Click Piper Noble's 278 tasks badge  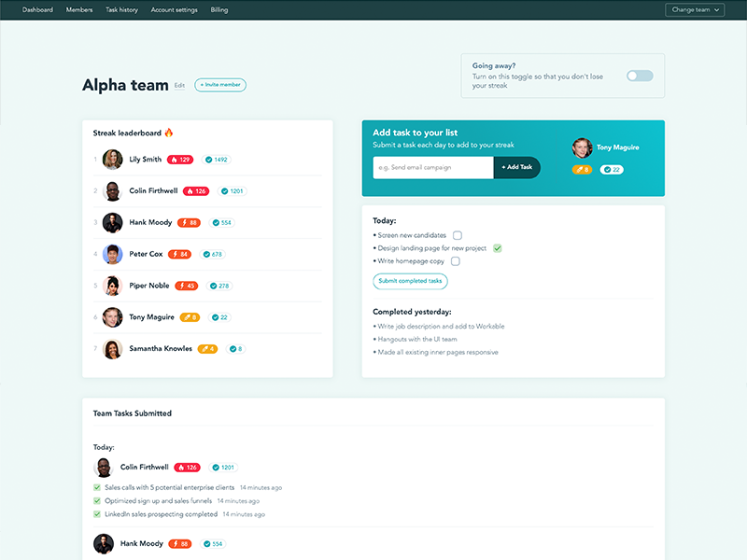coord(219,286)
